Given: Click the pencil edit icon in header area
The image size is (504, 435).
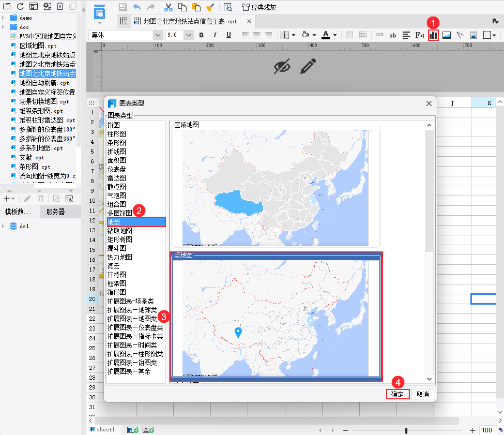Looking at the screenshot, I should tap(308, 66).
